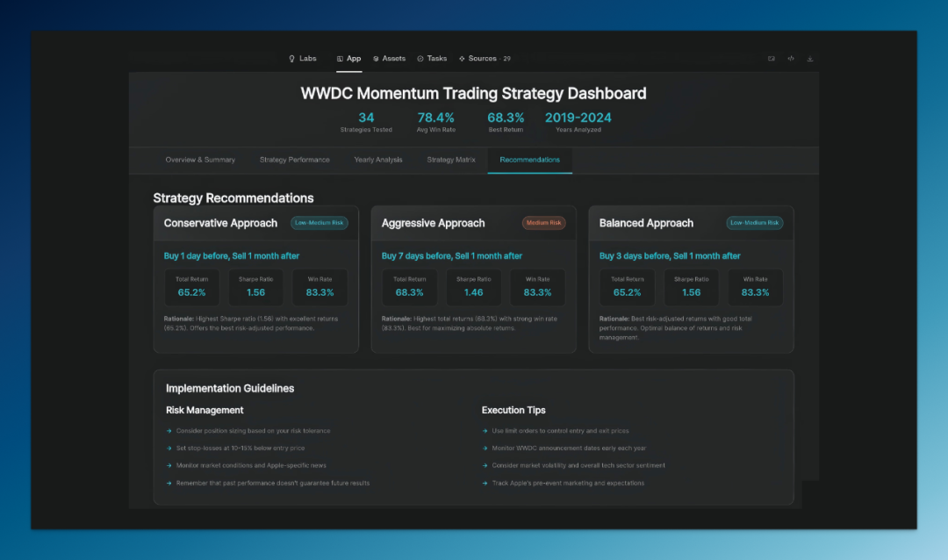Select the Strategy Matrix tab

click(451, 160)
